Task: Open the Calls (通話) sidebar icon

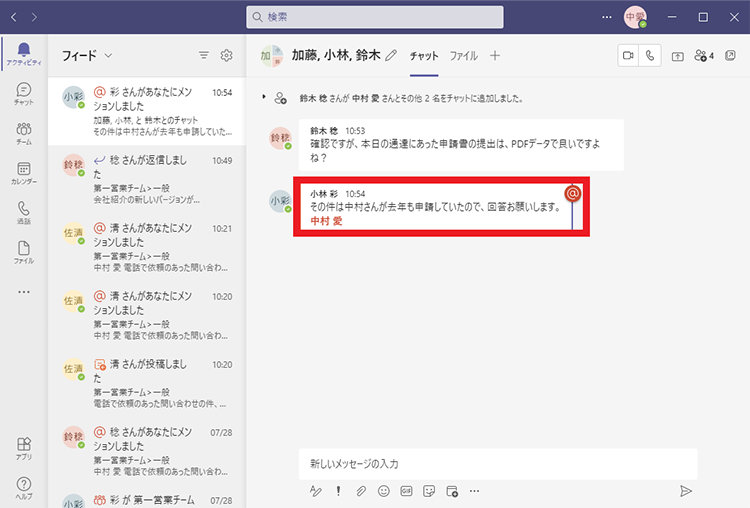Action: tap(23, 212)
